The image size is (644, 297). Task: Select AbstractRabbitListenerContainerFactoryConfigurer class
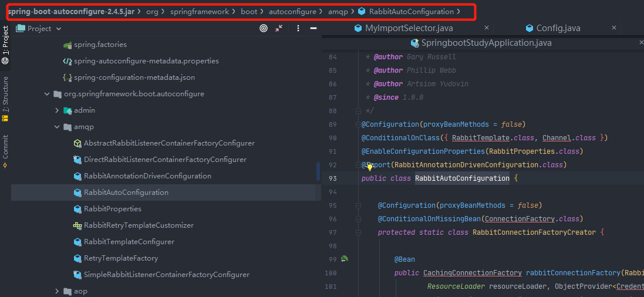coord(169,143)
